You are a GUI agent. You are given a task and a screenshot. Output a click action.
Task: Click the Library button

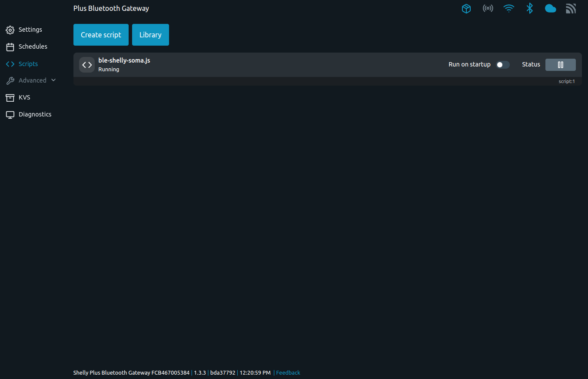pos(150,35)
